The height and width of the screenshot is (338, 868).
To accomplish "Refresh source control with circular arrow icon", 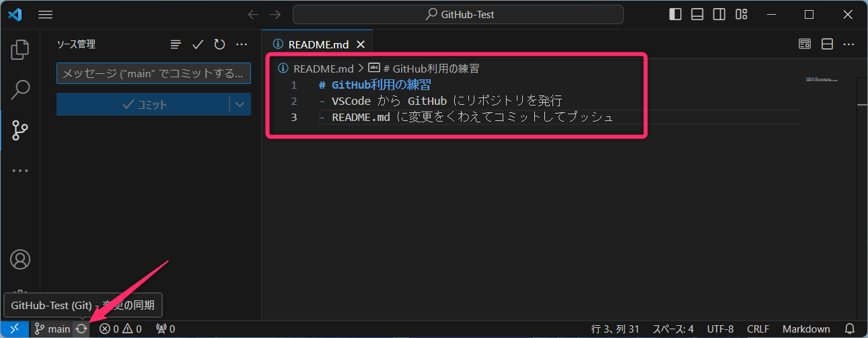I will 219,44.
